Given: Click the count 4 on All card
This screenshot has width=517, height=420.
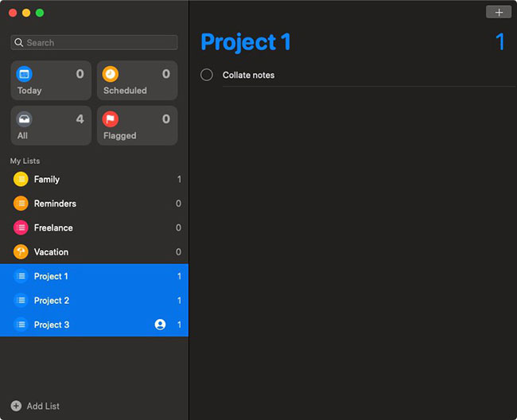Looking at the screenshot, I should click(x=80, y=119).
